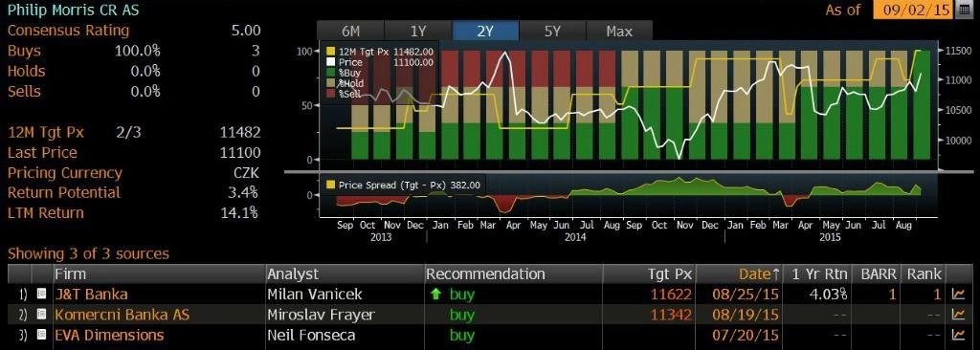Click the tan %Hold legend swatch
The width and height of the screenshot is (980, 350).
[x=330, y=83]
